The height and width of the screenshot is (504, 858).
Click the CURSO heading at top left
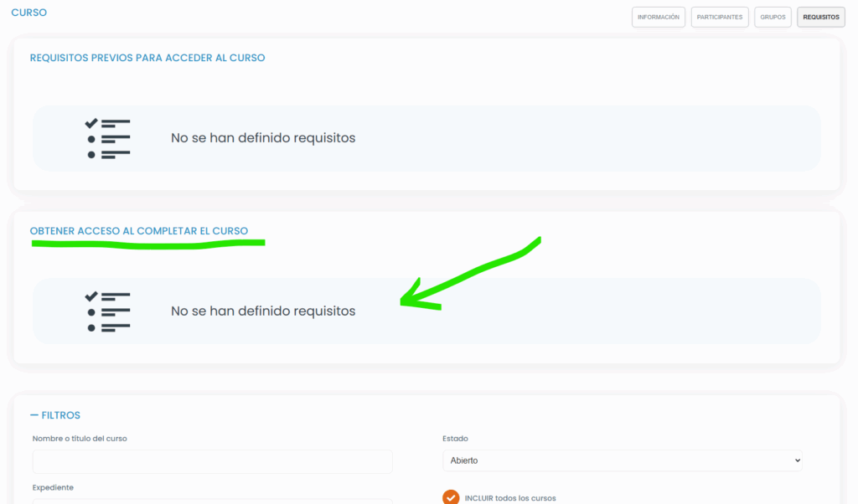(x=28, y=13)
